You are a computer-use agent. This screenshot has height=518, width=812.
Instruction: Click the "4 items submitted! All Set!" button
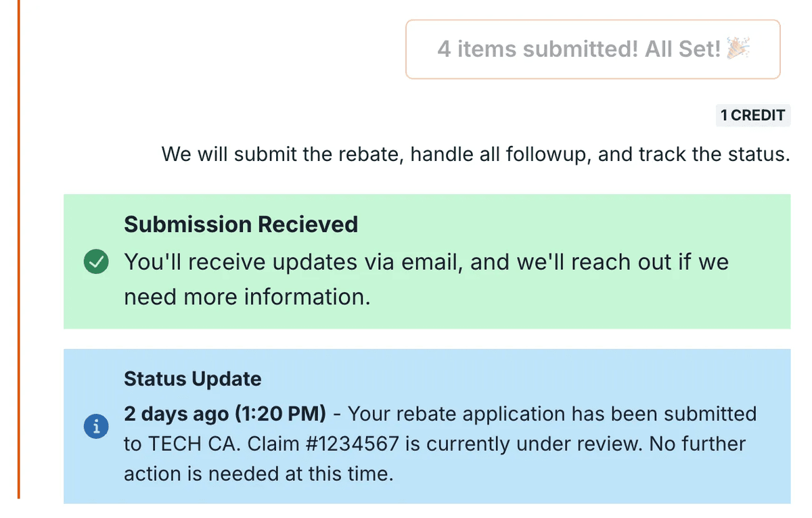[x=592, y=49]
